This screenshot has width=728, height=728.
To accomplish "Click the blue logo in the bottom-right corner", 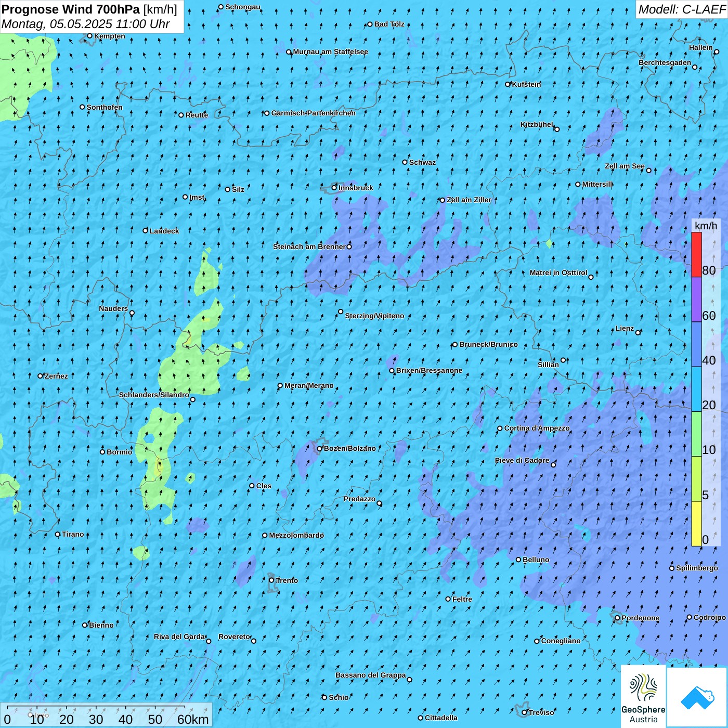I will 697,697.
